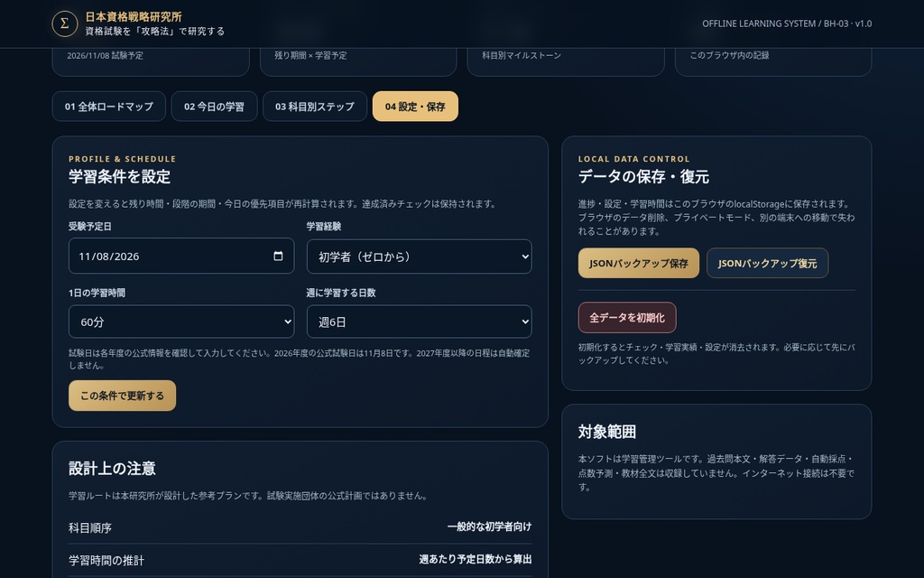This screenshot has width=924, height=578.
Task: Click the 学習時間の推計 row label
Action: pos(106,560)
